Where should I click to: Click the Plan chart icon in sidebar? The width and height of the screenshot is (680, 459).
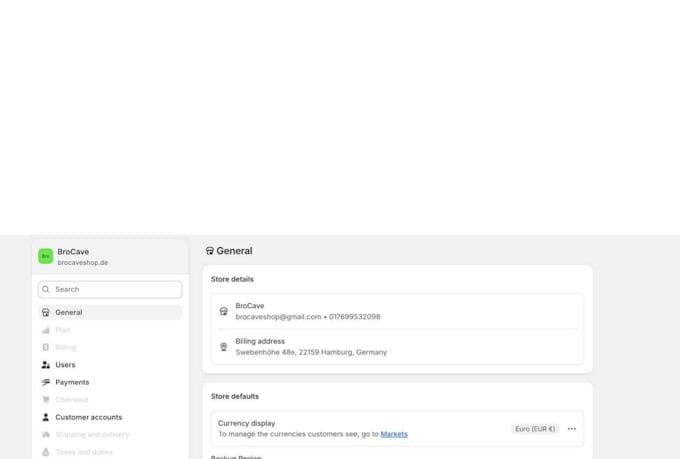(x=46, y=330)
